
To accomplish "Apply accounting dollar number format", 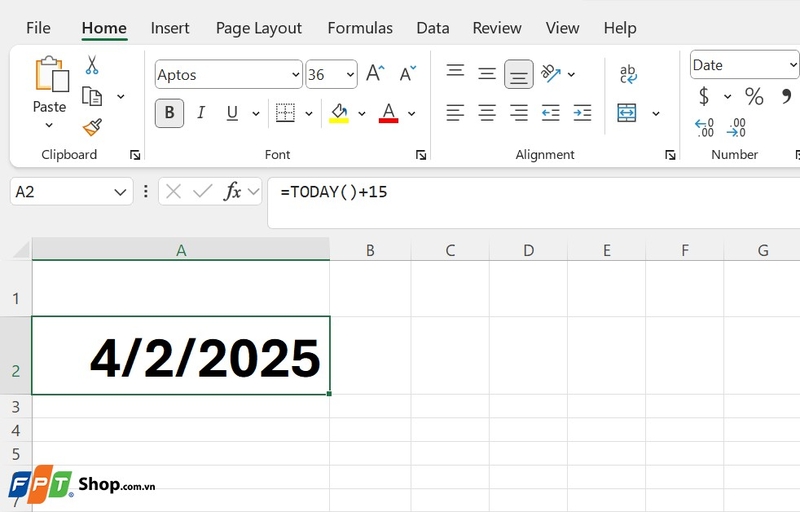I will pyautogui.click(x=704, y=96).
